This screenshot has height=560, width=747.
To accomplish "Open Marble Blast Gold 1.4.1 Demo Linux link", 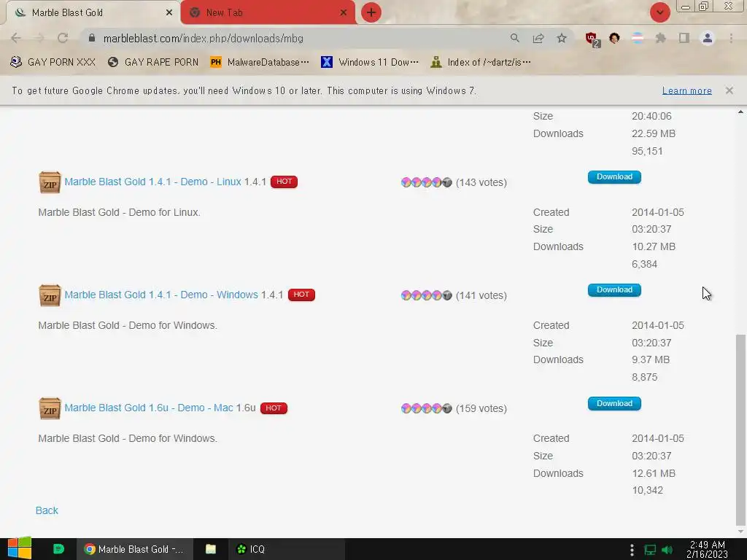I will [x=153, y=182].
